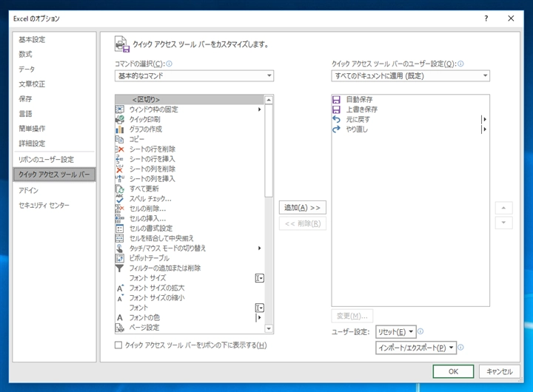
Task: Select the セルの書式設定 icon
Action: coord(120,229)
